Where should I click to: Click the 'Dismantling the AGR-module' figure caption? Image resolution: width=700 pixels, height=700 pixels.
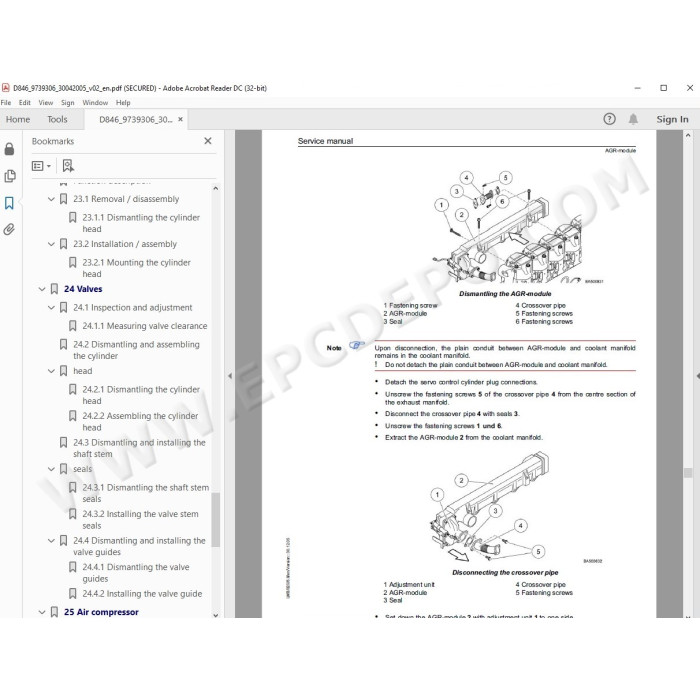pos(505,294)
